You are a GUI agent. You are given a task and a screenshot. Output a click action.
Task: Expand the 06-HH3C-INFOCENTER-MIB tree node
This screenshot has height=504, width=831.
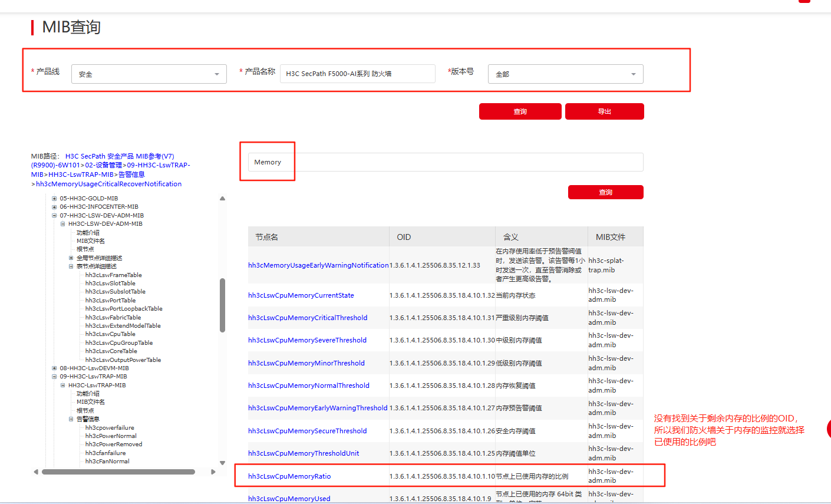click(x=54, y=207)
